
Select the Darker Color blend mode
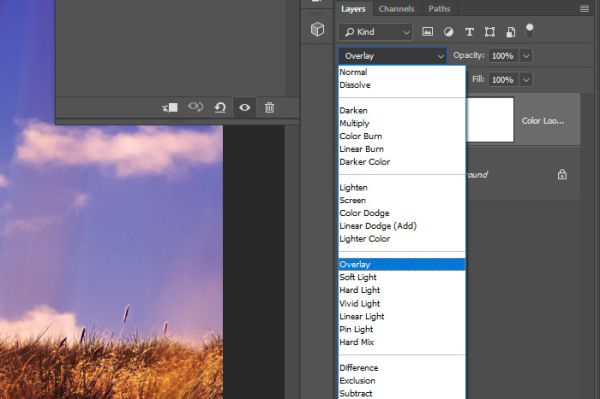pos(402,162)
